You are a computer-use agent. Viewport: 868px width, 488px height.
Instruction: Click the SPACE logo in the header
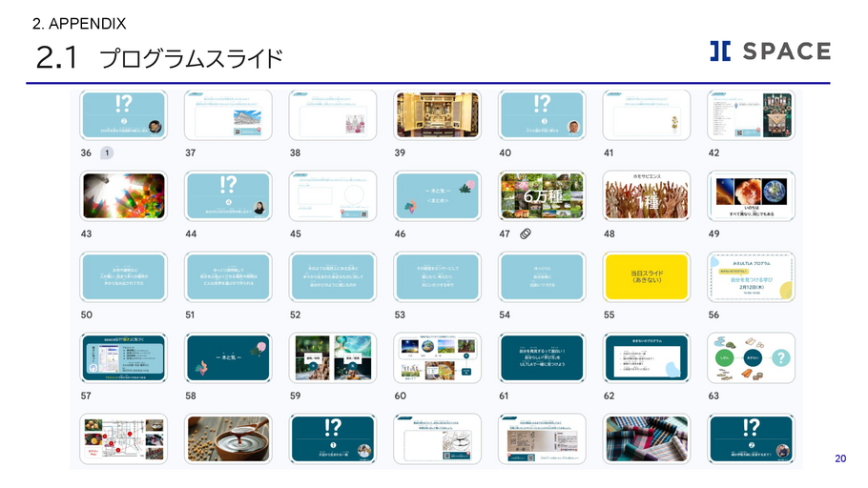tap(769, 51)
